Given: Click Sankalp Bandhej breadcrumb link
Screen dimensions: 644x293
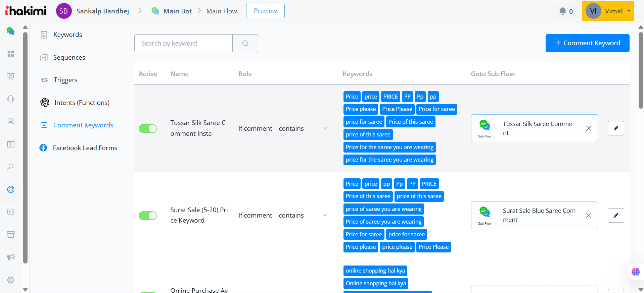Looking at the screenshot, I should [x=103, y=11].
